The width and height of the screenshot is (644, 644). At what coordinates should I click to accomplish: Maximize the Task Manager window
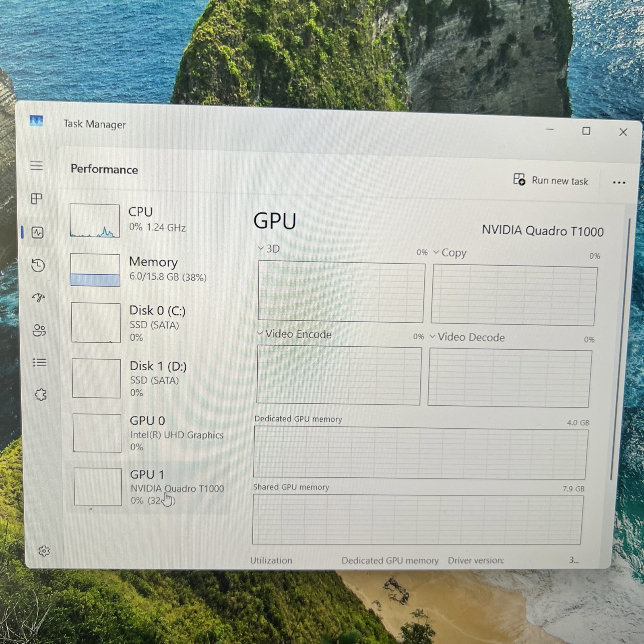(x=586, y=131)
